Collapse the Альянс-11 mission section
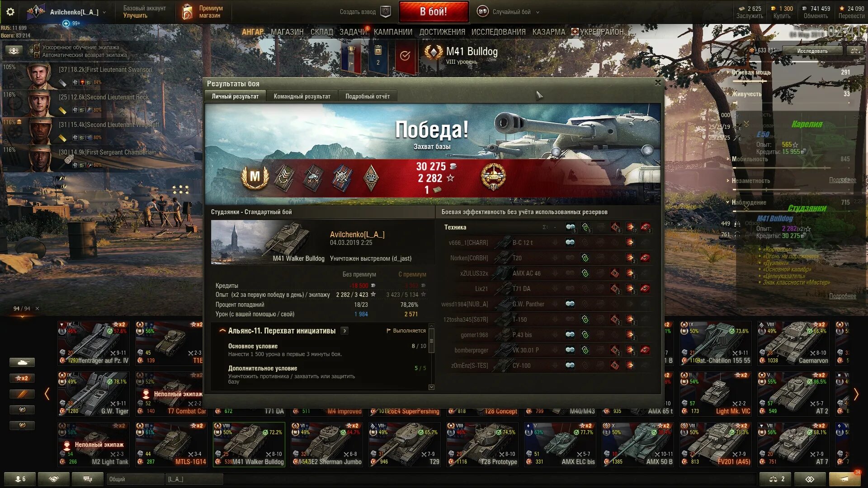 pos(222,331)
